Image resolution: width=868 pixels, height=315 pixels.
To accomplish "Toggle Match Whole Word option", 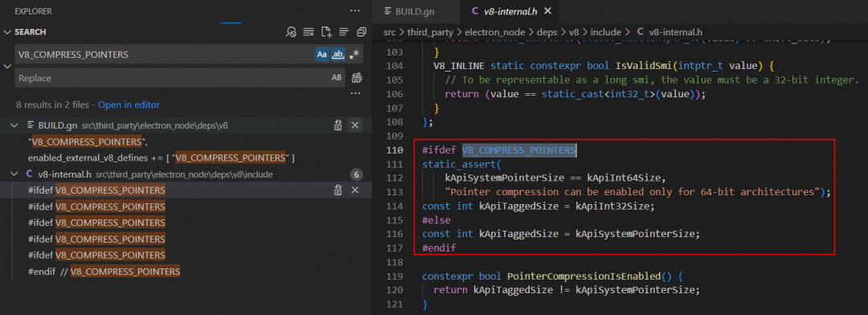I will (337, 55).
